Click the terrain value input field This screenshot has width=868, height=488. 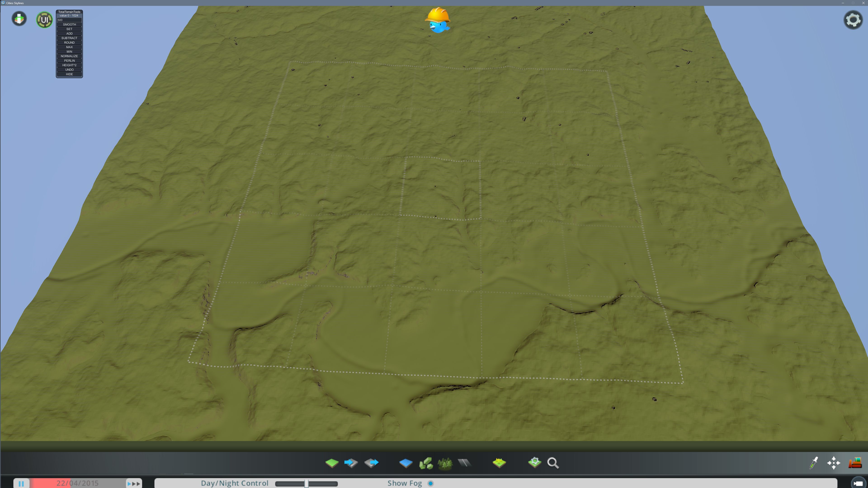click(x=69, y=20)
